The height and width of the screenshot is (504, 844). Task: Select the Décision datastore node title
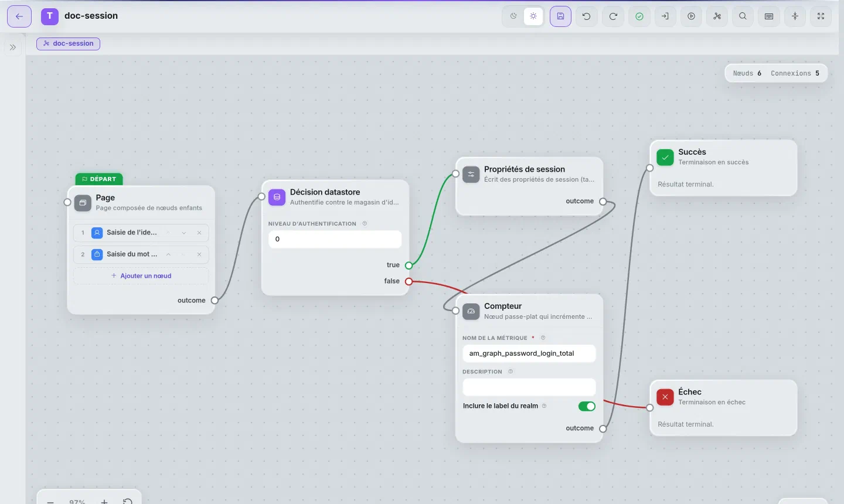325,192
